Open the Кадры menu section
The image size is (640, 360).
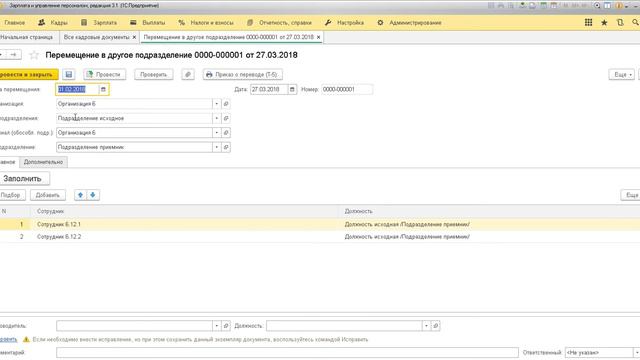pos(53,23)
